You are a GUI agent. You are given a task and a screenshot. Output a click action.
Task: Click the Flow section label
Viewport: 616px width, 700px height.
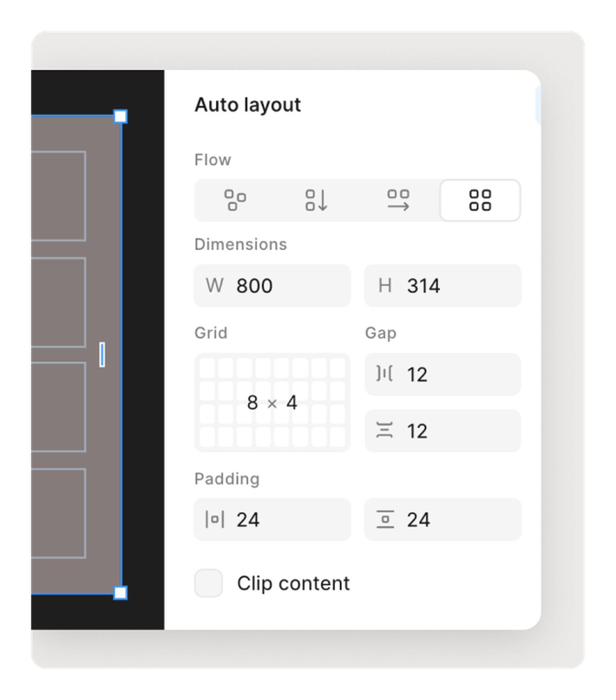[213, 160]
